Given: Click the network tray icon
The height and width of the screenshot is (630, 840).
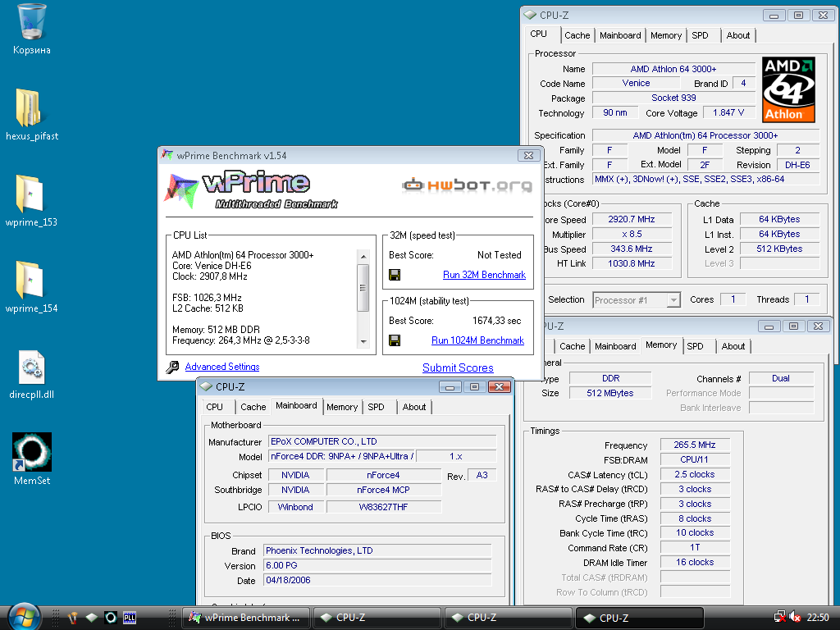Looking at the screenshot, I should [780, 618].
